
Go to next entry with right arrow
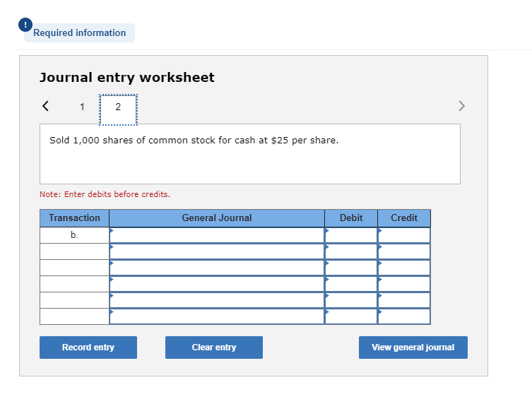point(461,106)
